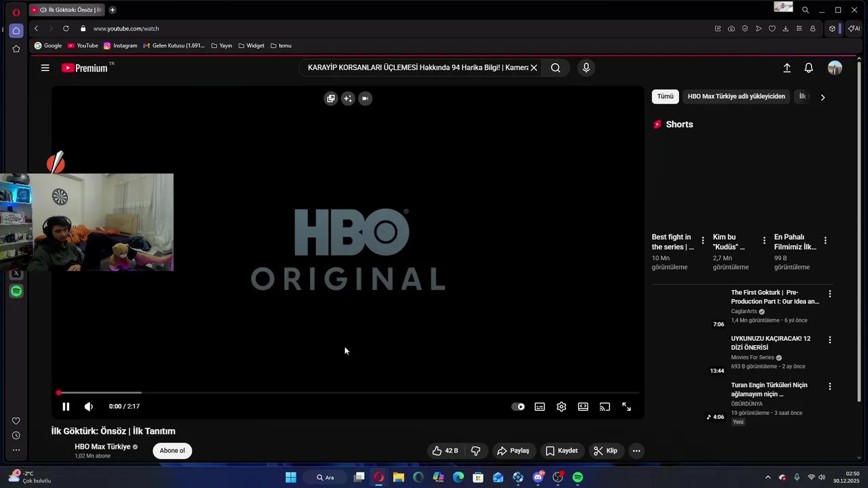Select HBO Max Türkiye adlı yükleyiciden chip

736,96
